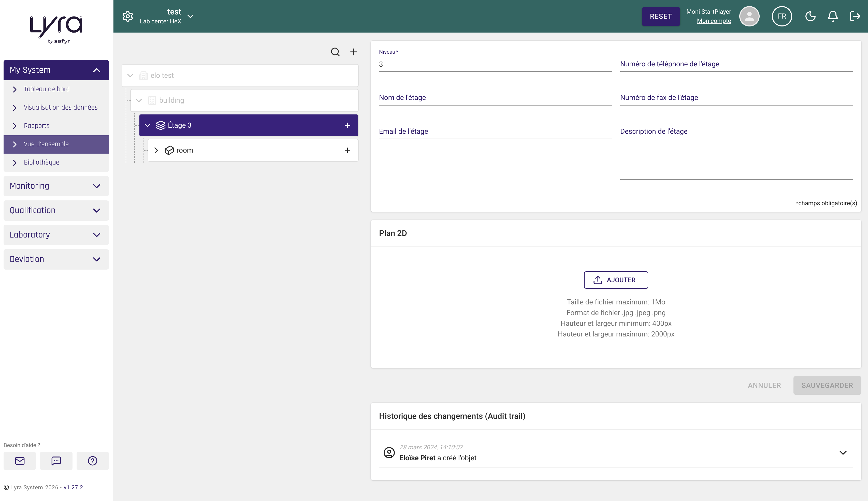Screen dimensions: 868x501
Task: Open the Lyra System footer link
Action: coord(27,487)
